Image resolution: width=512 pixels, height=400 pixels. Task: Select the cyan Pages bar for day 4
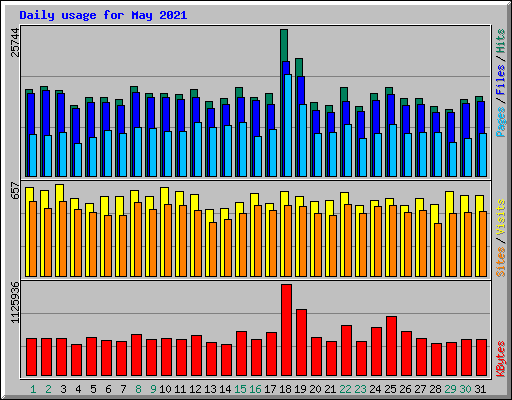pyautogui.click(x=78, y=160)
